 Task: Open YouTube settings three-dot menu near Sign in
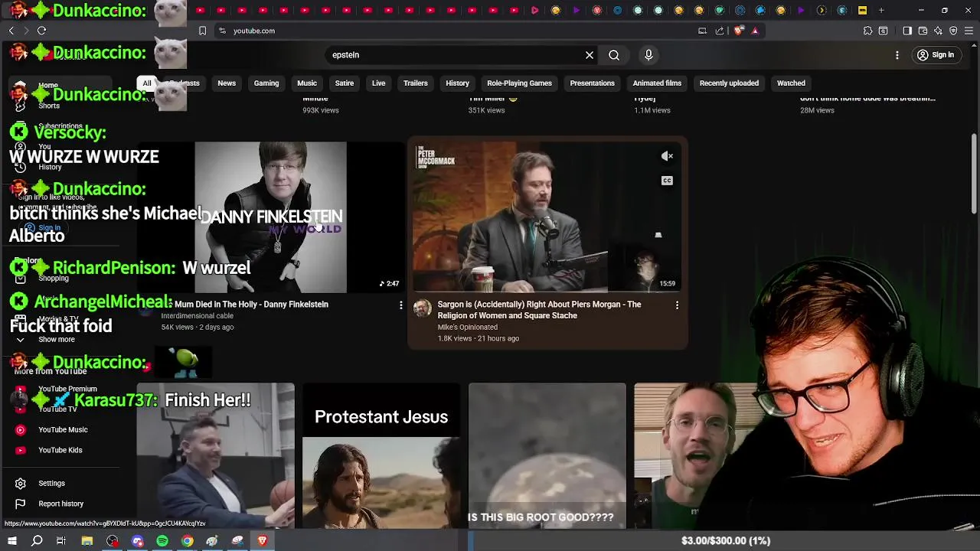click(897, 55)
